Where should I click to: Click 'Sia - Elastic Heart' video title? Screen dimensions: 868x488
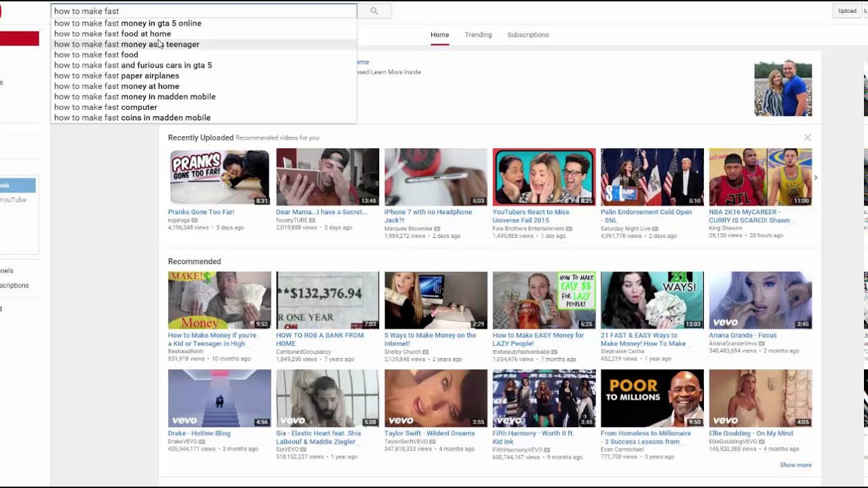pyautogui.click(x=319, y=437)
